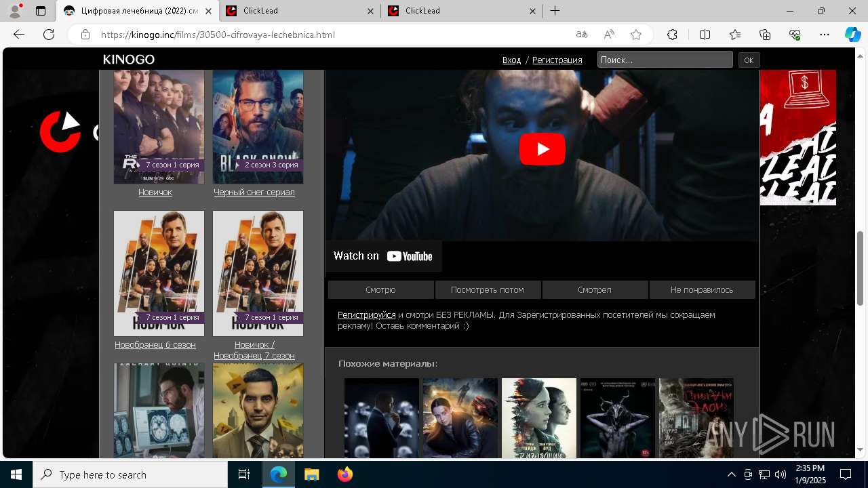Image resolution: width=868 pixels, height=488 pixels.
Task: Open the man in suit poster
Action: pyautogui.click(x=258, y=411)
